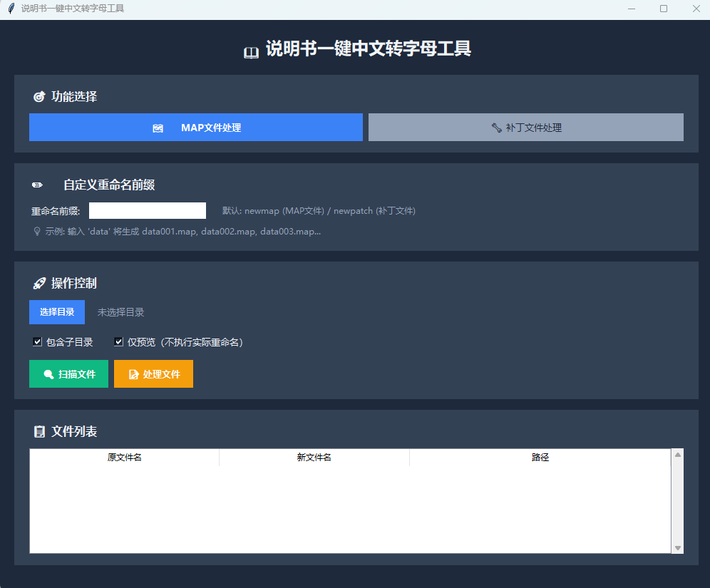Click the lightbulb hint icon above the example text
The image size is (710, 588).
point(36,230)
